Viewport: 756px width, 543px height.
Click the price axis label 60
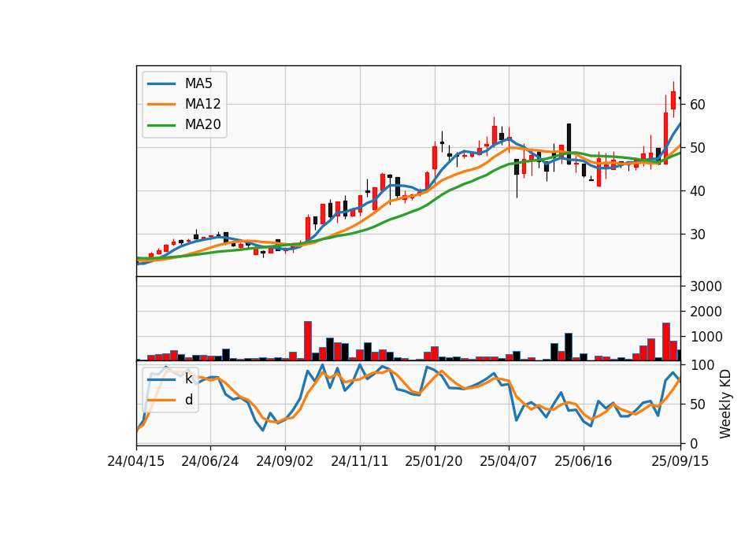click(697, 105)
